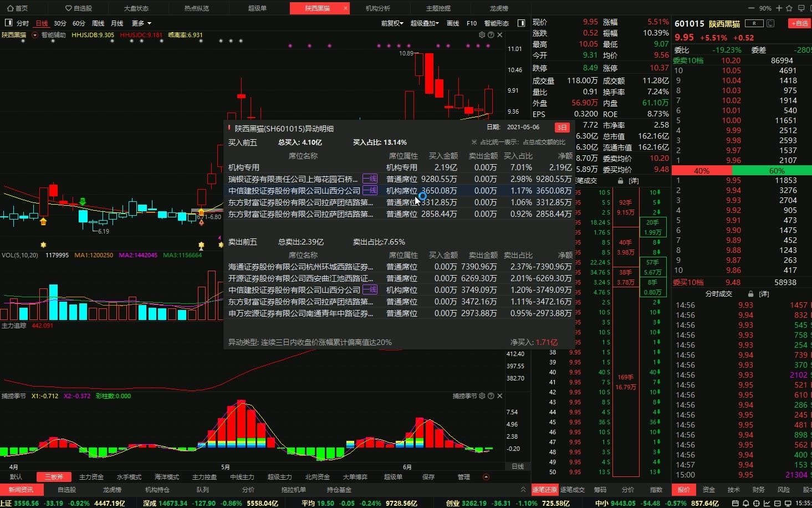Close the 陕西黑猫 tab with X
The image size is (812, 508).
click(x=345, y=8)
